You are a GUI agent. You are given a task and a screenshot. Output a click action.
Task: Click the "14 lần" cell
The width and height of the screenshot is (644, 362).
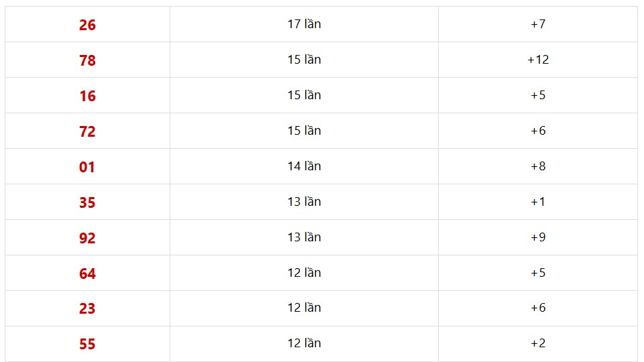(304, 166)
